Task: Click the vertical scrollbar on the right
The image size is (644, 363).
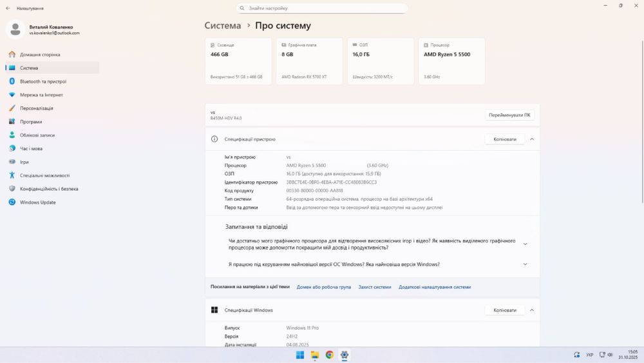Action: coord(642,121)
